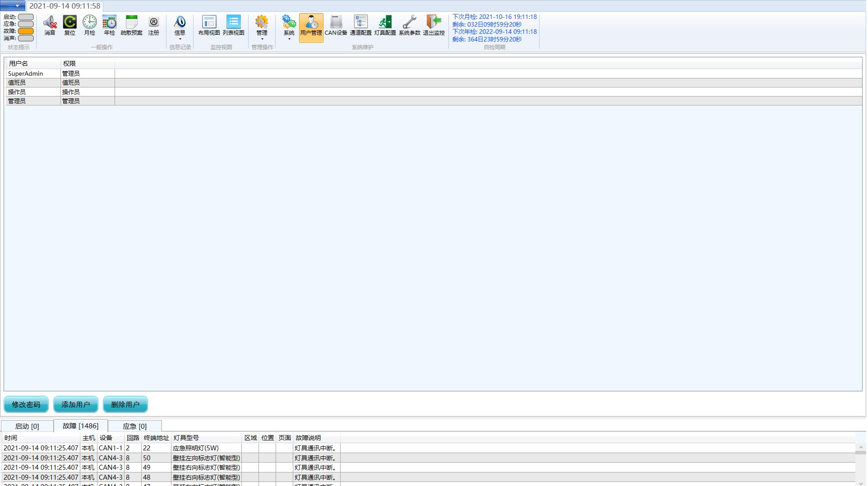The height and width of the screenshot is (486, 868).
Task: Click the 修改密码 button
Action: click(26, 405)
